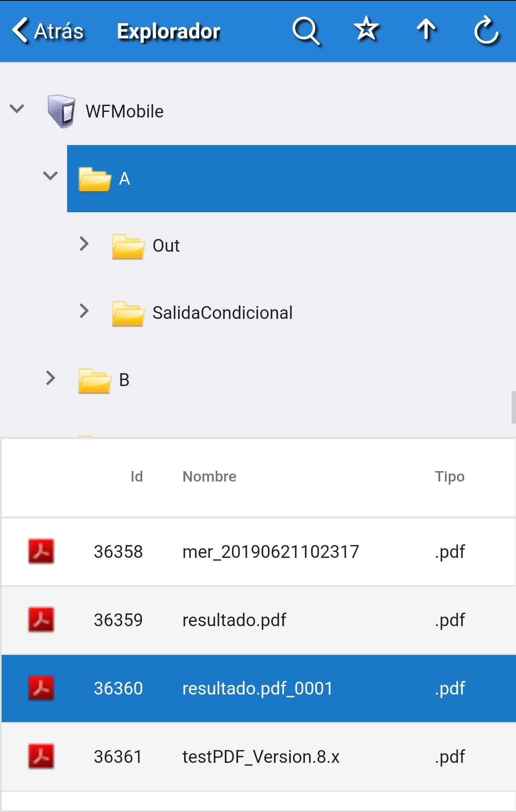Click .pdf type of resultado.pdf_0001 row

coord(450,689)
